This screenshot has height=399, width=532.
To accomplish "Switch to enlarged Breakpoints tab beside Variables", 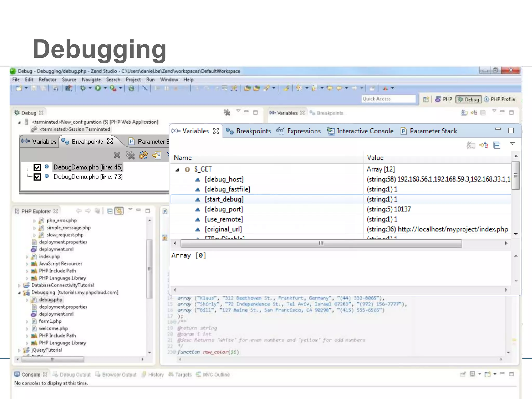I will [x=248, y=131].
